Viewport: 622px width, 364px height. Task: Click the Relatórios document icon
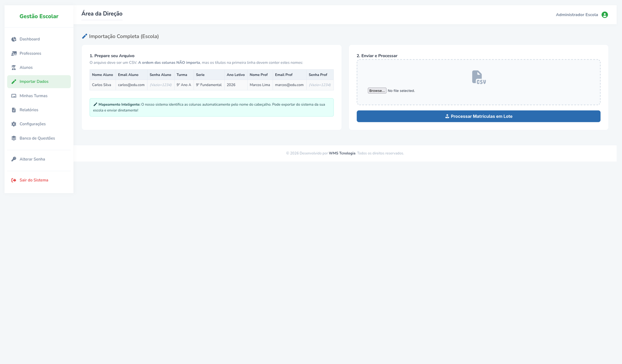(14, 110)
